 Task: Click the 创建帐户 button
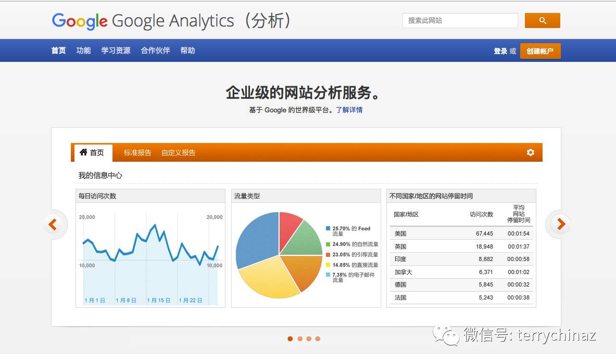[540, 51]
